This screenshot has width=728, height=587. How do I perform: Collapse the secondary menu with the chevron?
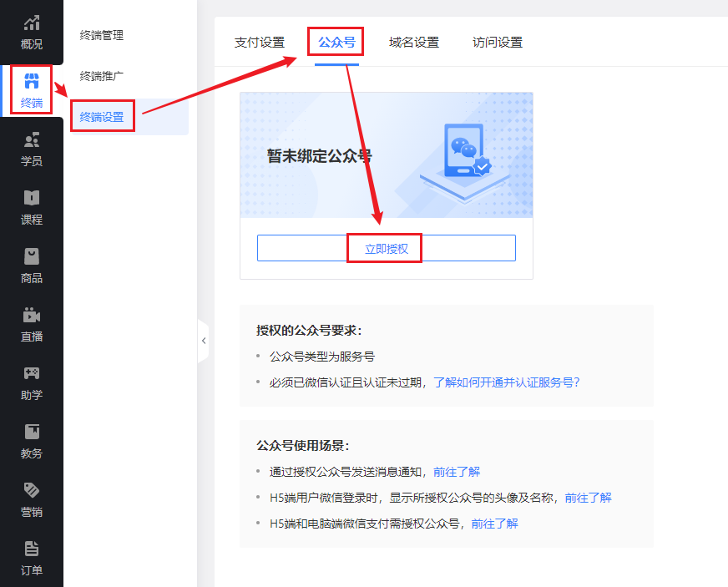pos(204,341)
